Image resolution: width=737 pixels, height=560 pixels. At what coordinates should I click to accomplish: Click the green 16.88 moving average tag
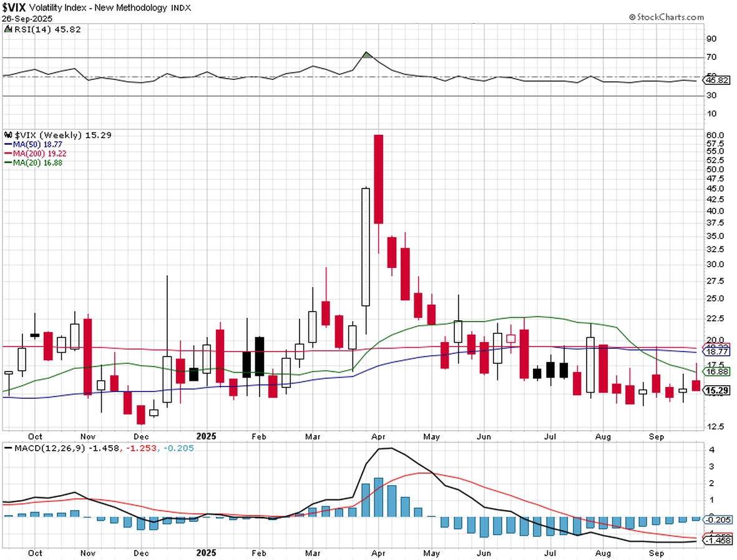(717, 371)
